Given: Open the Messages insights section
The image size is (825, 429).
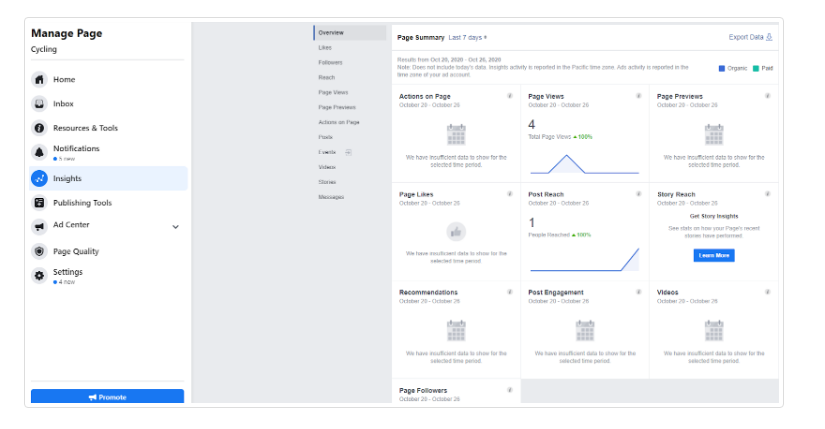Looking at the screenshot, I should [x=331, y=197].
